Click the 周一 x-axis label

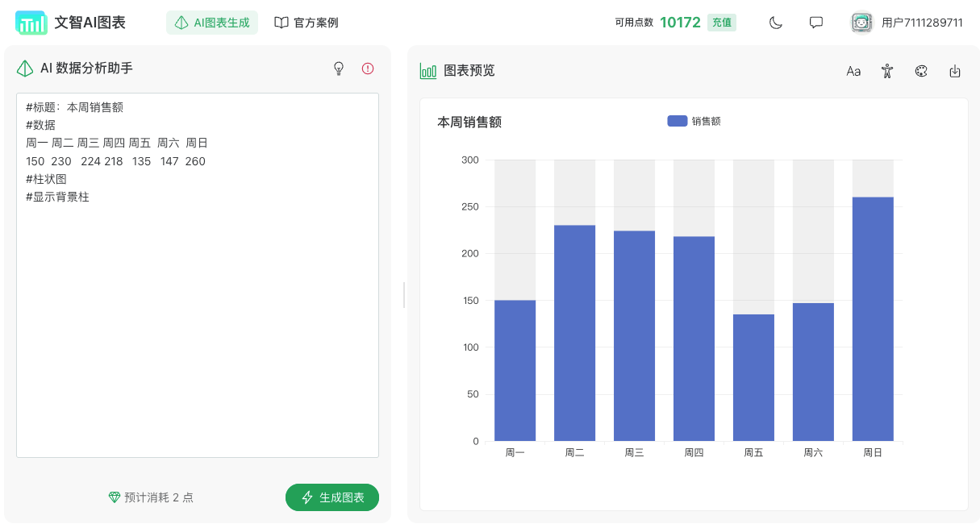tap(515, 453)
